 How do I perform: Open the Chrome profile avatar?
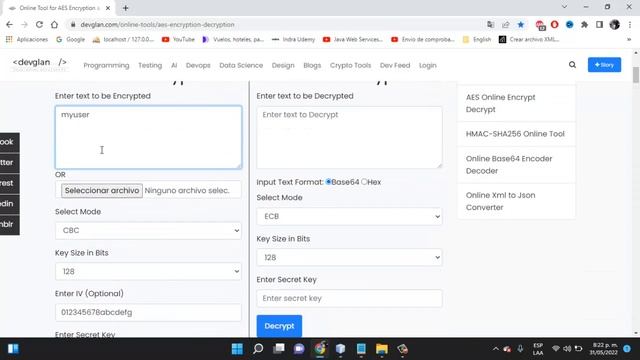click(615, 24)
